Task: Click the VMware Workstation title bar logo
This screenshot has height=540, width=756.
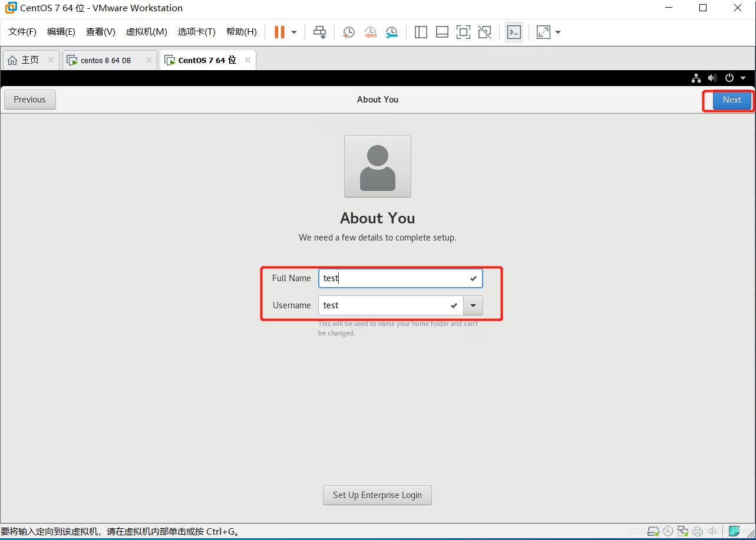Action: [x=11, y=8]
